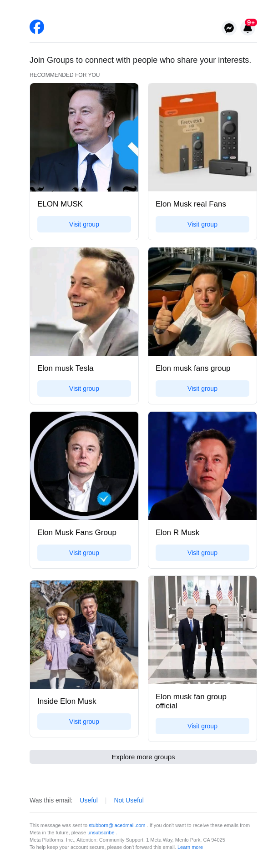
Task: Click Explore more groups button
Action: pyautogui.click(x=143, y=757)
